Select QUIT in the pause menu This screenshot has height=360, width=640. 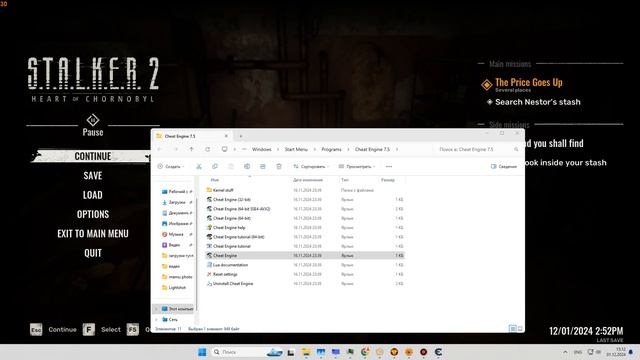(x=93, y=253)
